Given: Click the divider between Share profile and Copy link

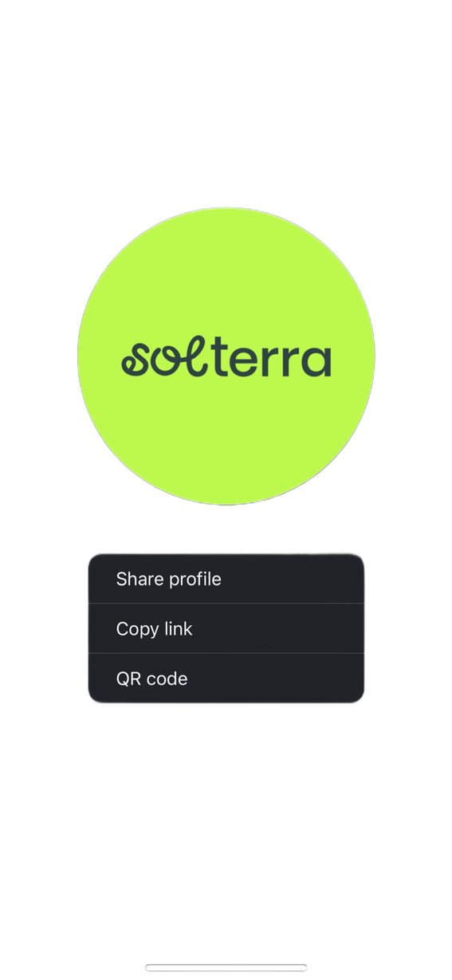Looking at the screenshot, I should [x=226, y=603].
